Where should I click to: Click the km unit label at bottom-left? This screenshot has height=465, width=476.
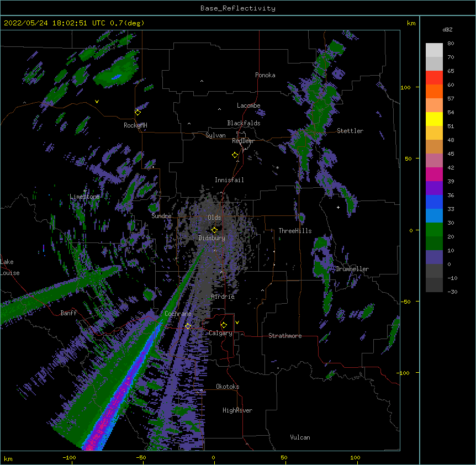click(x=8, y=458)
